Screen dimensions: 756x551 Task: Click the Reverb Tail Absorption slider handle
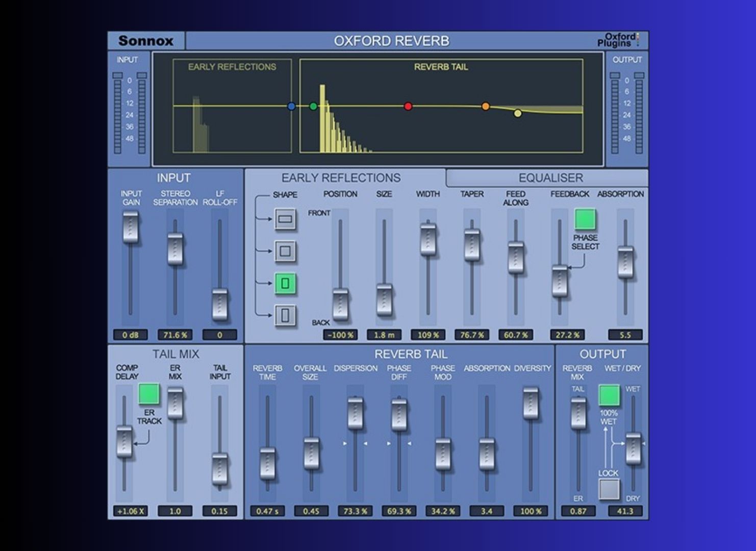[487, 454]
